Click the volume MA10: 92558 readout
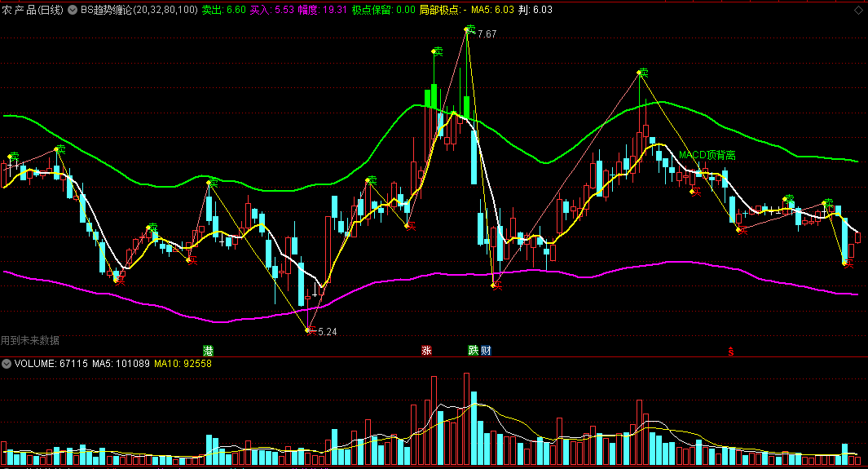Image resolution: width=868 pixels, height=469 pixels. (x=183, y=364)
